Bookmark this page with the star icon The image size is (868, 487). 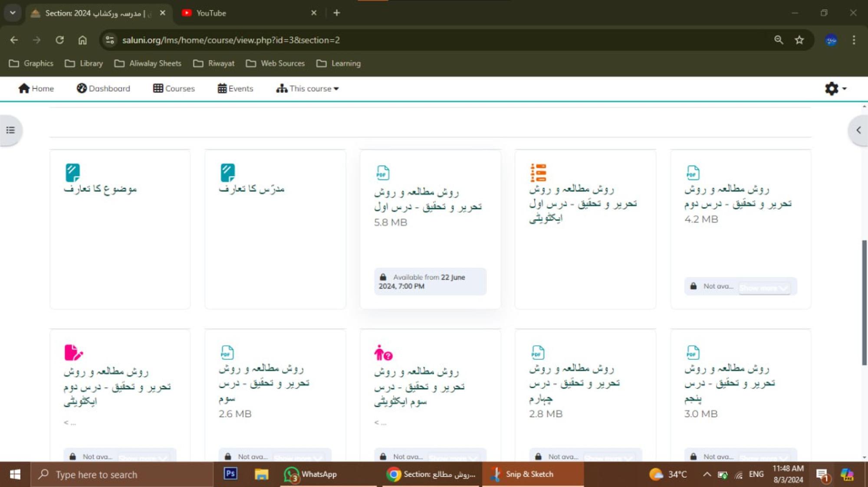pos(799,40)
